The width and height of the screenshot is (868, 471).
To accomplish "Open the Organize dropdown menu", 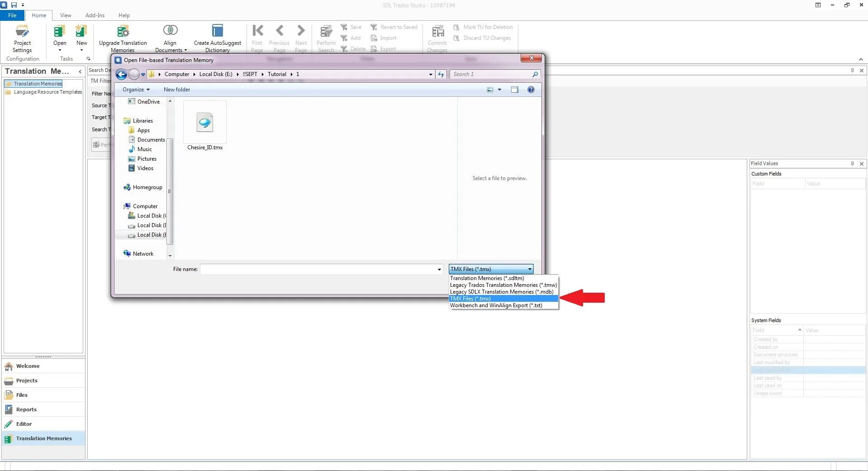I will (x=136, y=90).
